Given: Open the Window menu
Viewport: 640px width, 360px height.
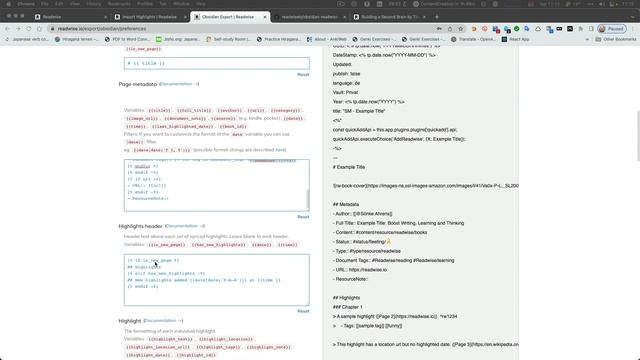Looking at the screenshot, I should [x=181, y=4].
